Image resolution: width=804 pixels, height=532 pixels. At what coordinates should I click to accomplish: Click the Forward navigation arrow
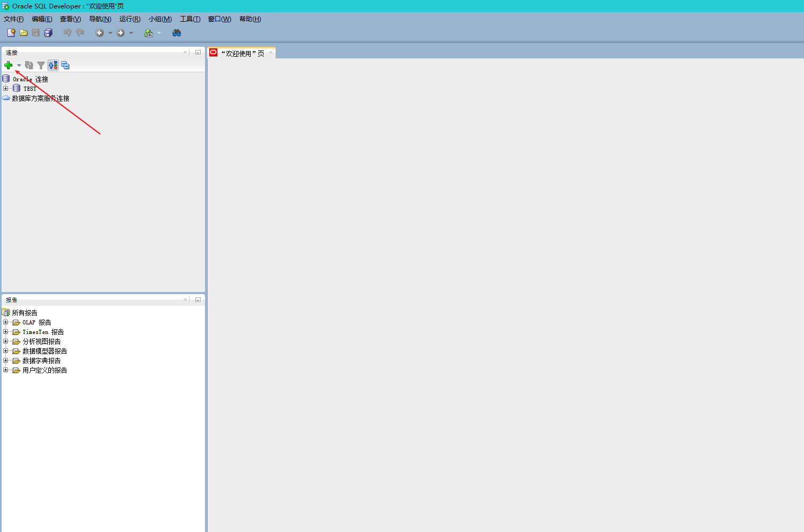pyautogui.click(x=121, y=33)
